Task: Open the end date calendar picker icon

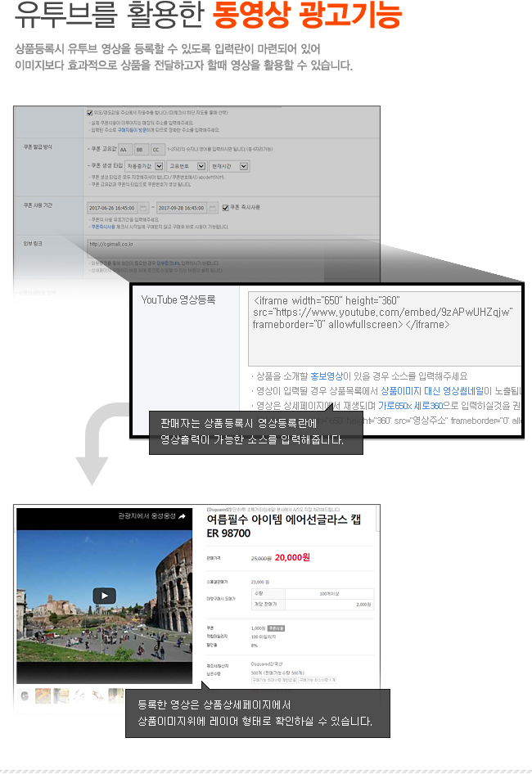Action: pyautogui.click(x=213, y=208)
